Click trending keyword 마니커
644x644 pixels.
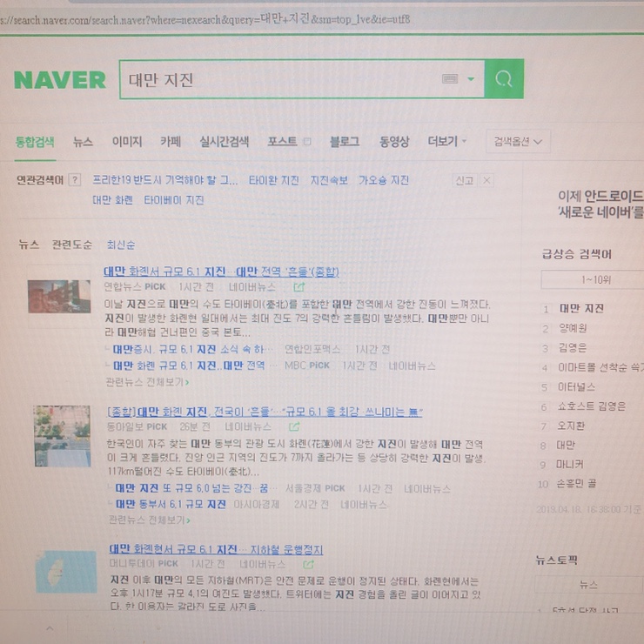570,464
